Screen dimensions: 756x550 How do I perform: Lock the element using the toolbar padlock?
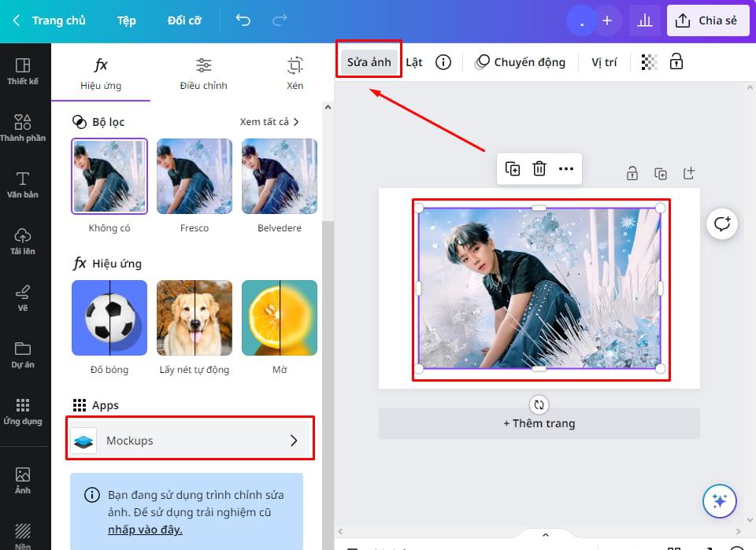point(676,61)
